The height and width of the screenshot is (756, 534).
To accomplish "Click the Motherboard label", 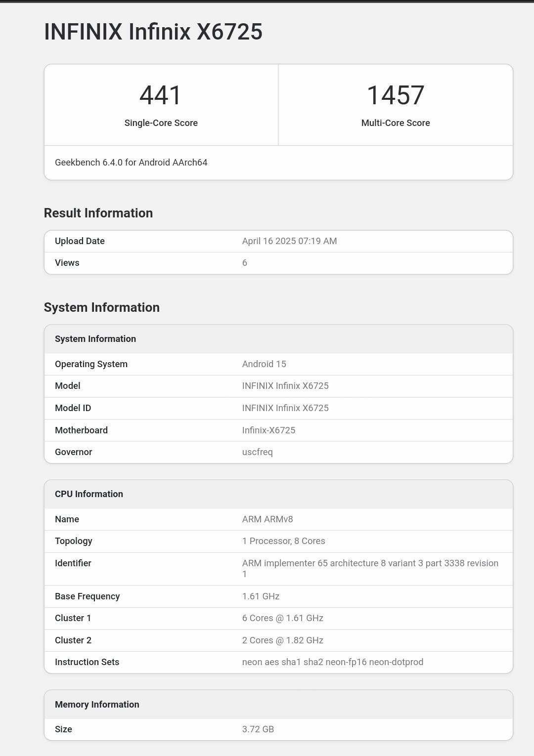I will tap(81, 430).
